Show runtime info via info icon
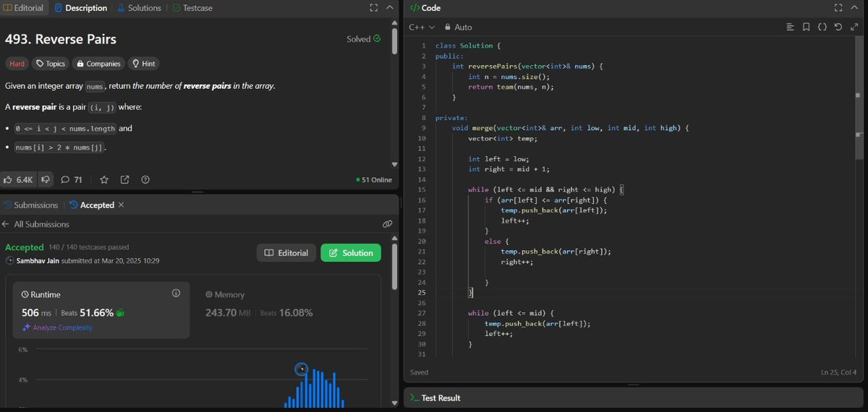Screen dimensions: 868x412 click(176, 293)
